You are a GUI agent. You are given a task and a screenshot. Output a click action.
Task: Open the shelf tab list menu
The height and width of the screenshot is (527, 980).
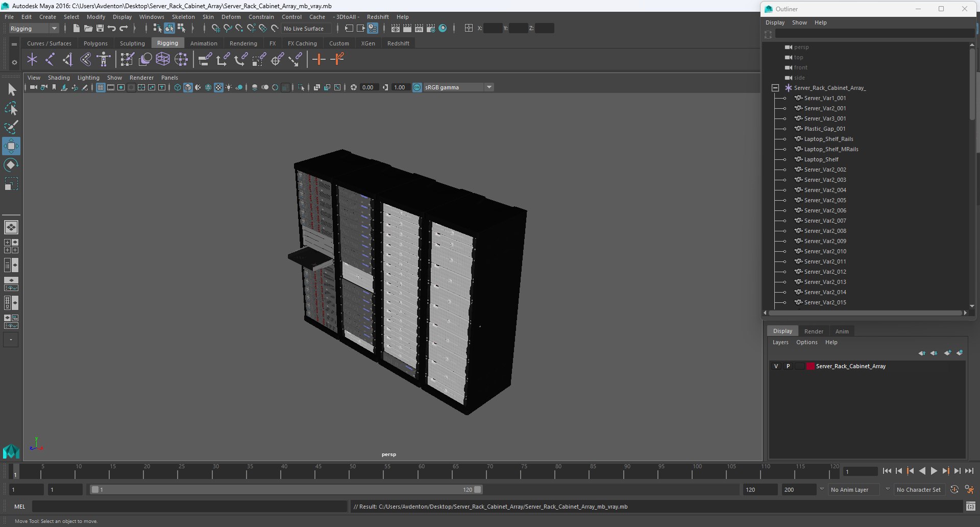point(14,44)
